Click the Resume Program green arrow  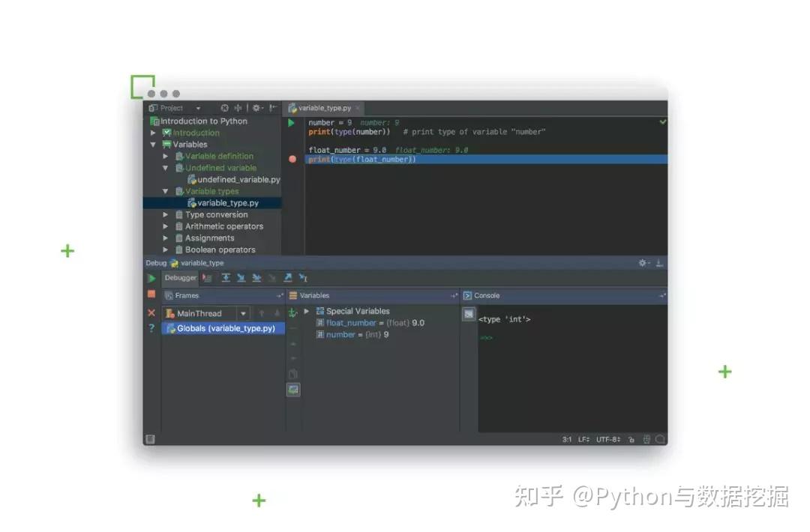(x=151, y=278)
